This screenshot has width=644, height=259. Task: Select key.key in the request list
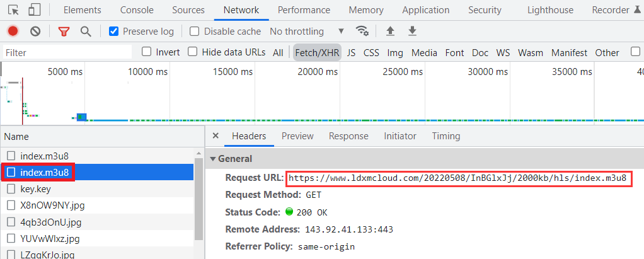tap(35, 188)
